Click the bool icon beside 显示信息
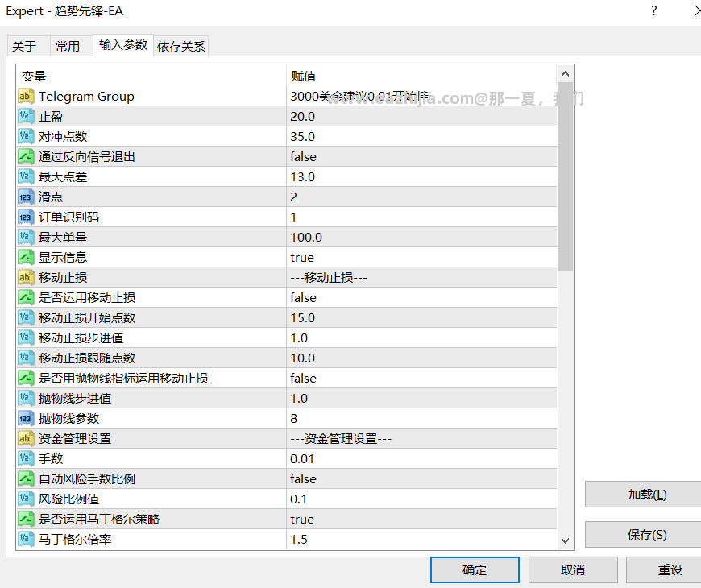 tap(26, 258)
